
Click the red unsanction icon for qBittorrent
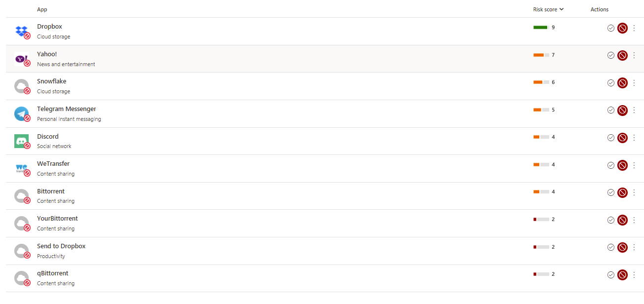click(622, 275)
